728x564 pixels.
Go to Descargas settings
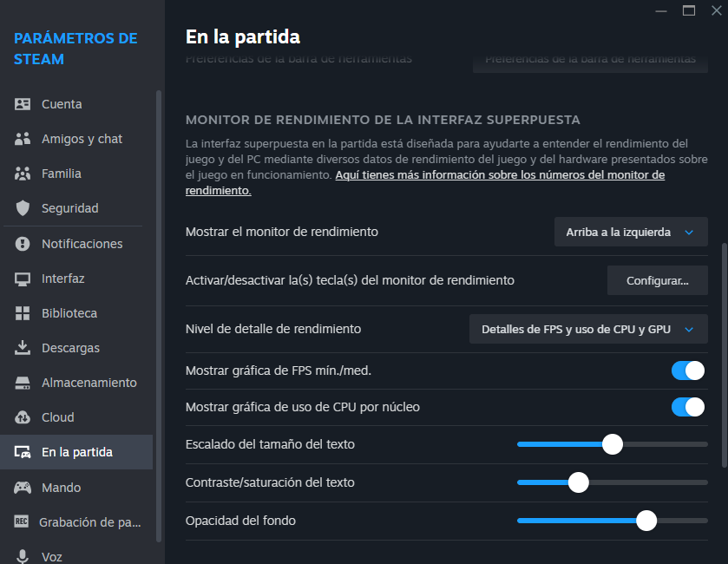pos(76,348)
